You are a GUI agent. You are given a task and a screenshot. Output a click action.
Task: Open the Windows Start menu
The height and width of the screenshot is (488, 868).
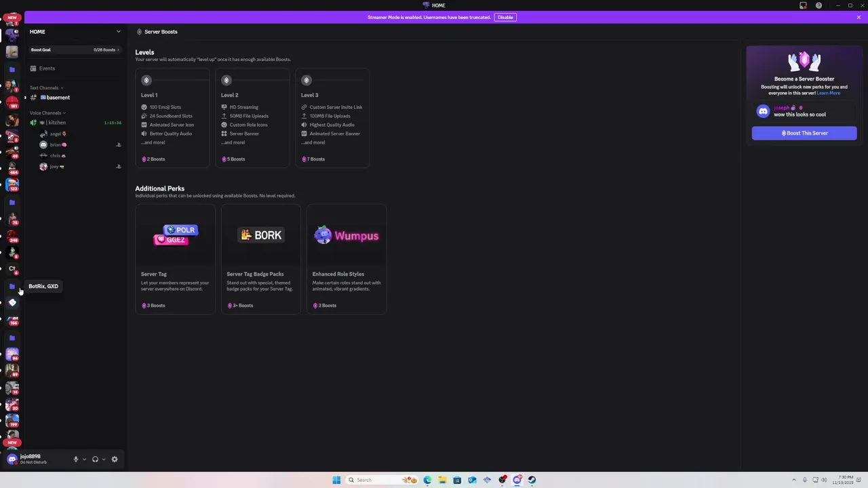(x=336, y=480)
